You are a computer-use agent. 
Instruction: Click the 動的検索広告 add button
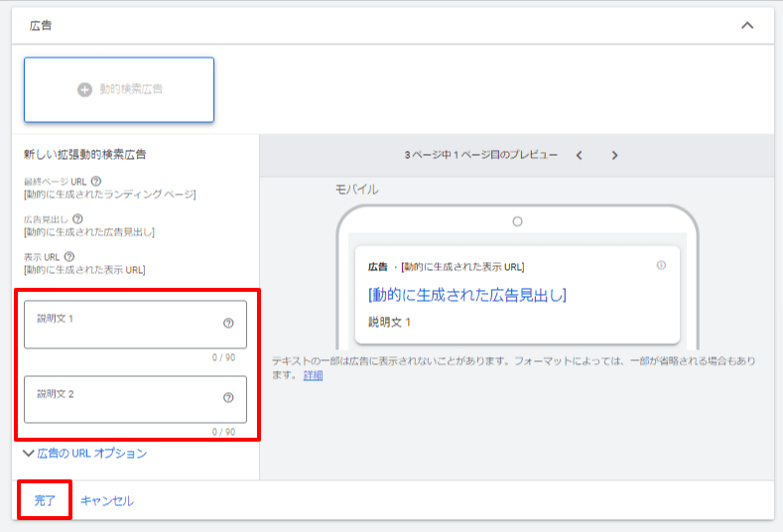pos(119,89)
